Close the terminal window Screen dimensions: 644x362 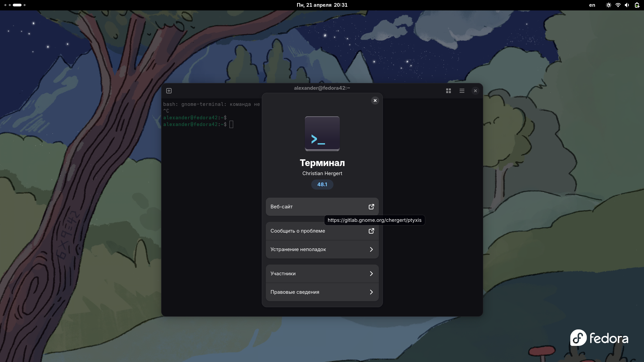(x=475, y=91)
